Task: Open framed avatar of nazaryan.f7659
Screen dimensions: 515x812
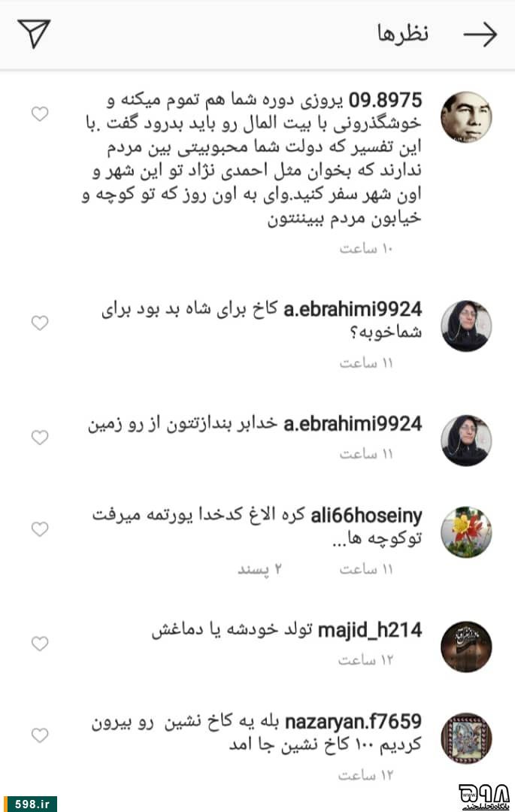Action: (x=466, y=738)
